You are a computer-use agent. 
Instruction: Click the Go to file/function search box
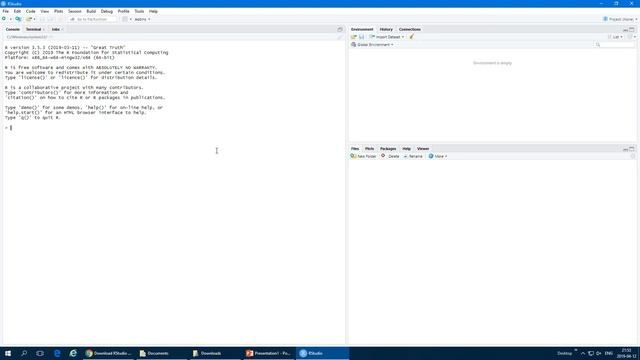click(x=92, y=19)
